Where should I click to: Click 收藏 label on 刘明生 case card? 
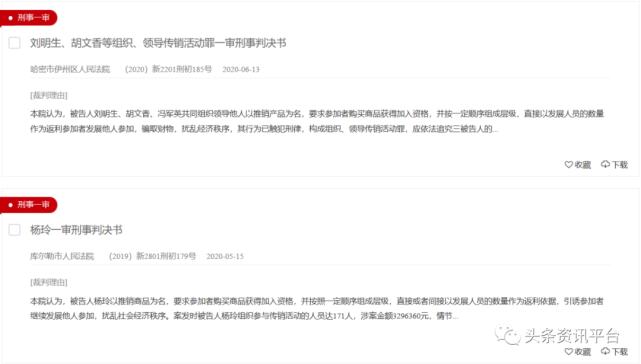coord(583,165)
